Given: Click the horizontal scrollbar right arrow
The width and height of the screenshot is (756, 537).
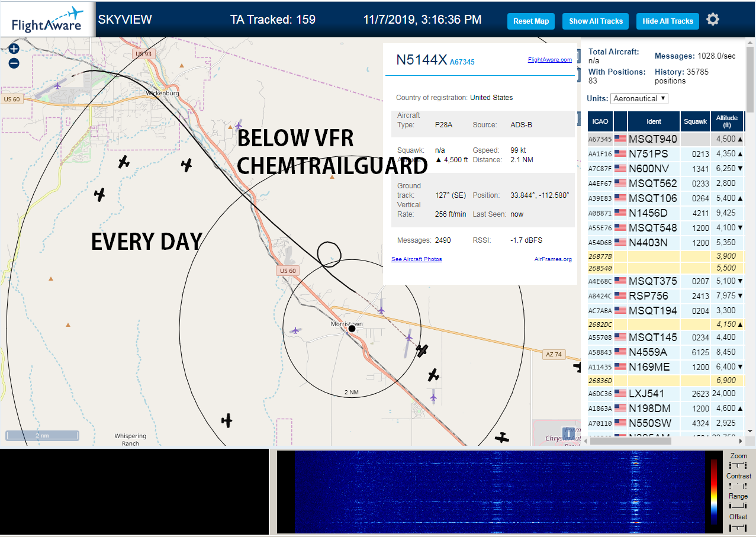Looking at the screenshot, I should [739, 440].
